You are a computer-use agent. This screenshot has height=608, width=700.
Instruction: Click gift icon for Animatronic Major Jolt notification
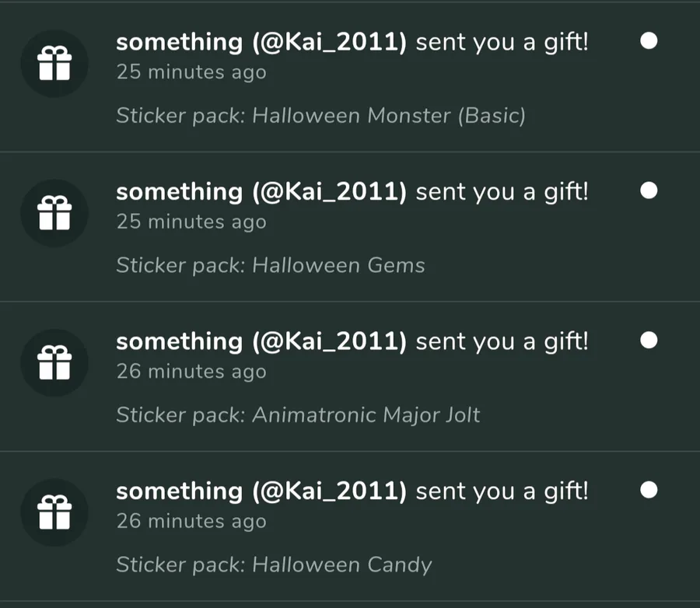(x=54, y=362)
